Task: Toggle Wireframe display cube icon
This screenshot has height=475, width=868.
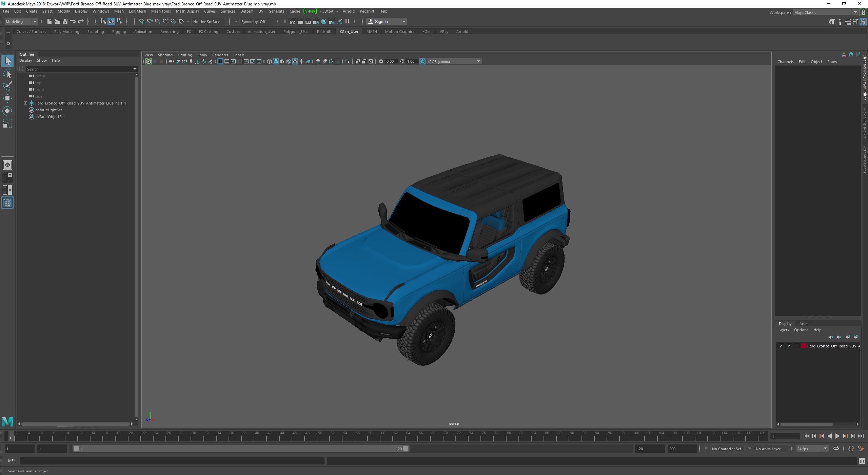Action: pos(269,61)
